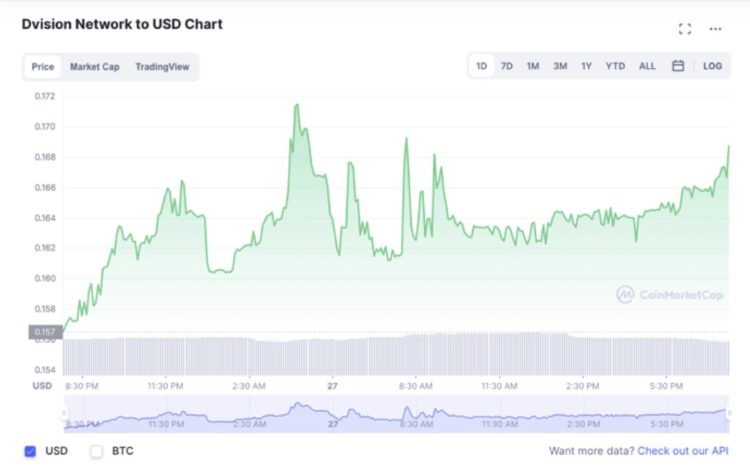Image resolution: width=750 pixels, height=471 pixels.
Task: Switch to the Price tab
Action: point(43,66)
